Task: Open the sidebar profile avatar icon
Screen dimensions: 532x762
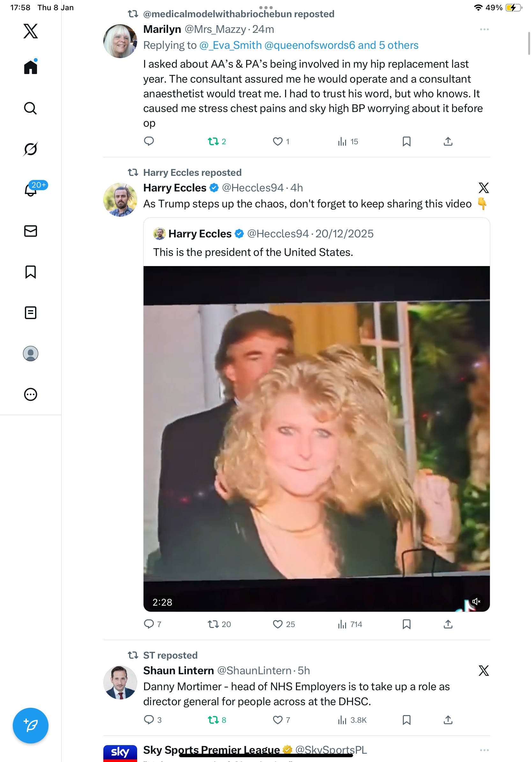Action: pos(31,354)
